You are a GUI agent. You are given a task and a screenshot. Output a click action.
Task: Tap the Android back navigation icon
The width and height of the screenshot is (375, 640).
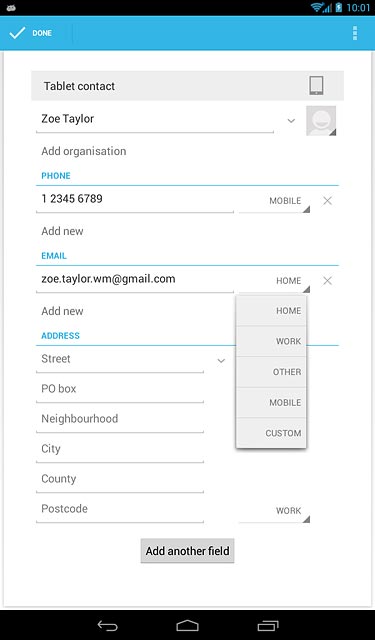point(108,625)
